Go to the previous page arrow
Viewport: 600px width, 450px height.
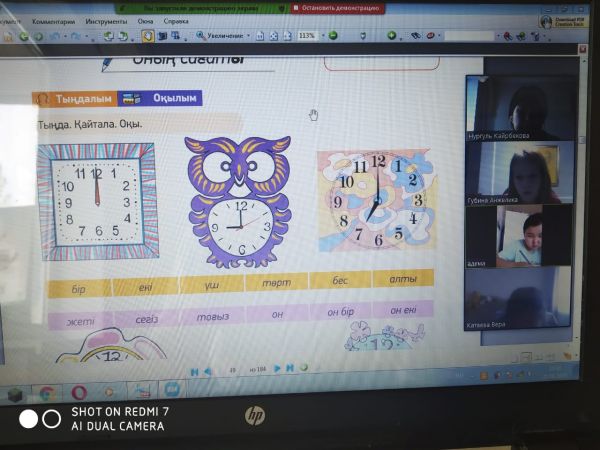tap(207, 370)
